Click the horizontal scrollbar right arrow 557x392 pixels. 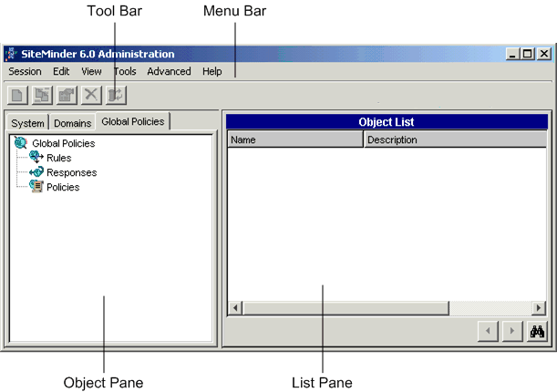(539, 307)
